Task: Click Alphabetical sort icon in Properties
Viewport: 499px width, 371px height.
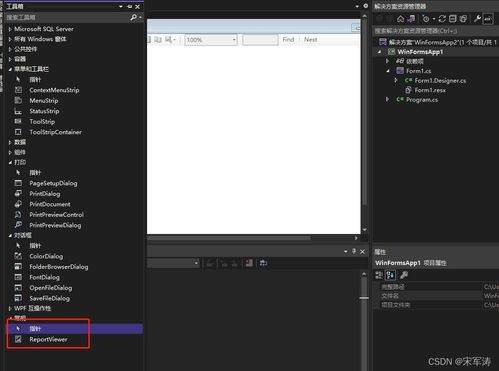Action: (x=390, y=275)
